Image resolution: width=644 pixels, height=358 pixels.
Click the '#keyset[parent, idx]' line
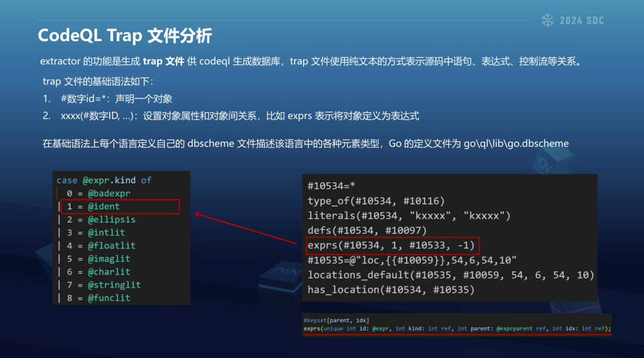[336, 320]
